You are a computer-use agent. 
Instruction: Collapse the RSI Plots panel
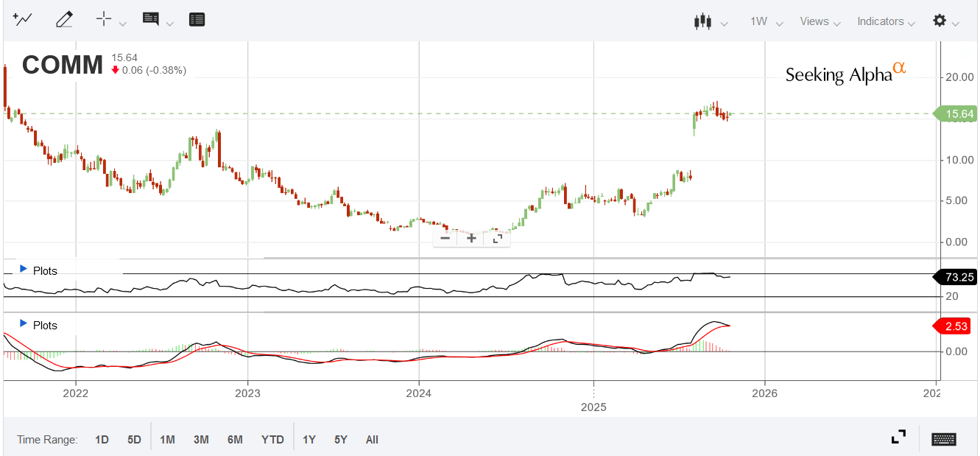pos(24,270)
